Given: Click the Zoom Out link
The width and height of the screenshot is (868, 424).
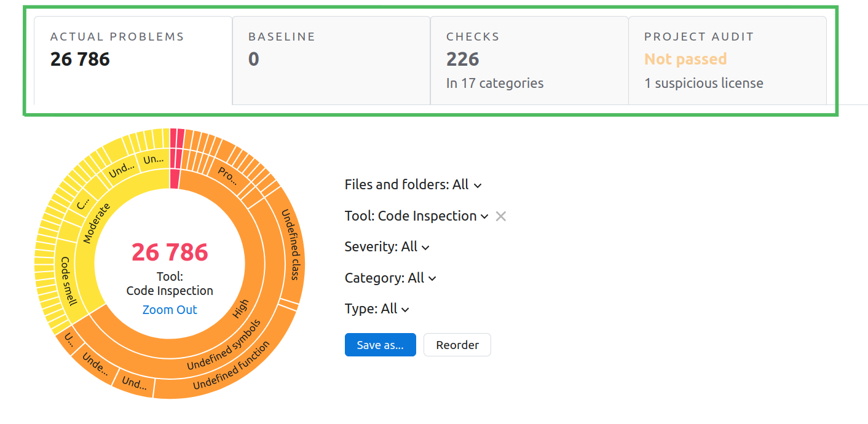Looking at the screenshot, I should [x=170, y=310].
